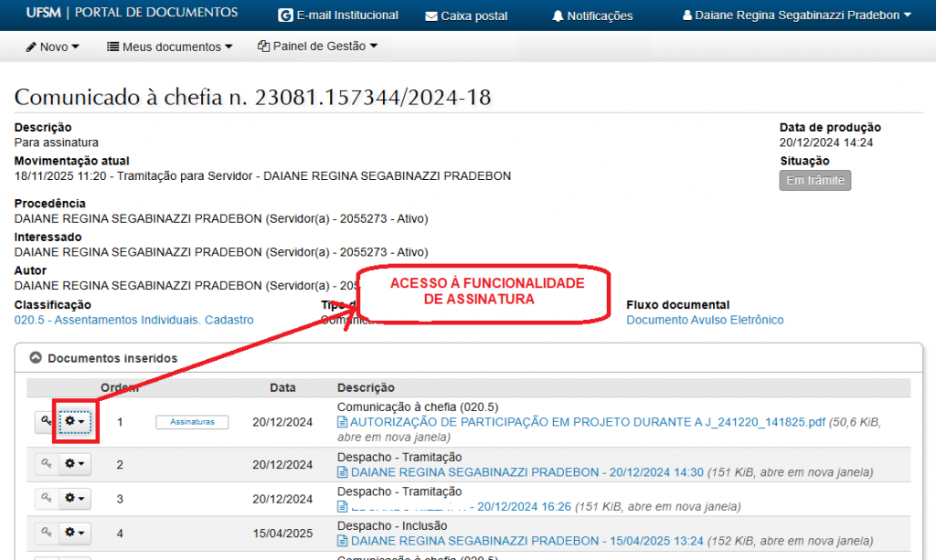Click the UFSM Portal de Documentos logo
Screen dimensions: 936x560
pos(132,13)
